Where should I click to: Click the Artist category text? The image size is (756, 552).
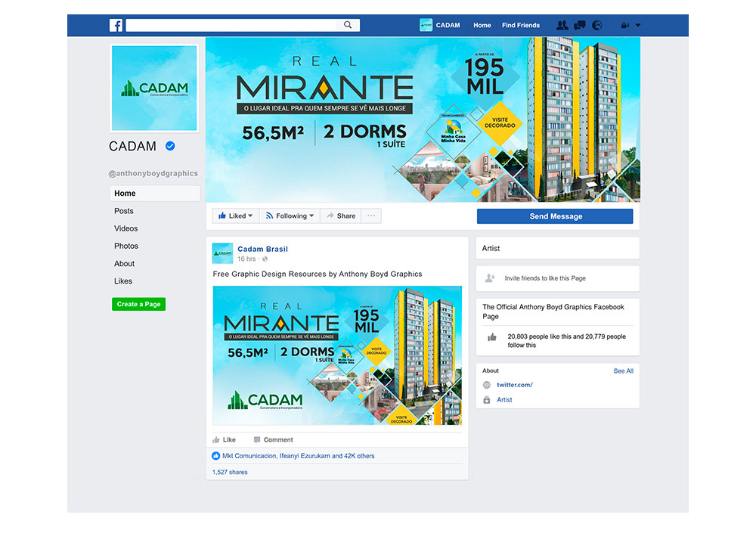pos(491,248)
